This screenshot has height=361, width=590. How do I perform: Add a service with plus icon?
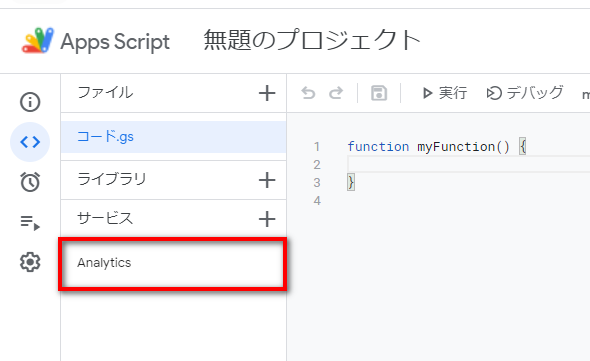point(267,219)
